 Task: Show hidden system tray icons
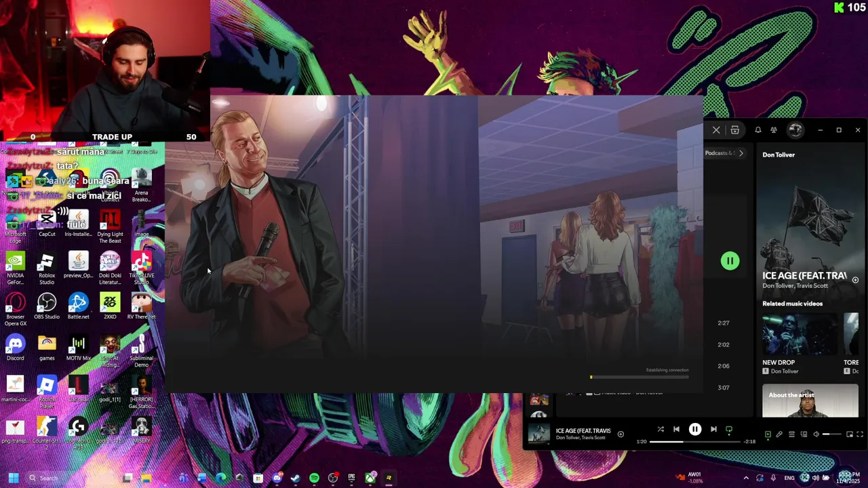click(x=746, y=478)
